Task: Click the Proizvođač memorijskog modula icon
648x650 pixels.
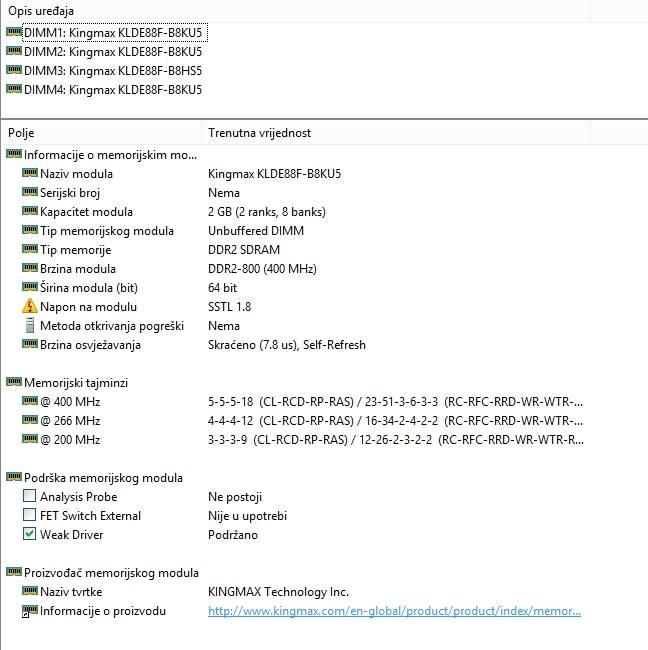Action: (x=14, y=572)
